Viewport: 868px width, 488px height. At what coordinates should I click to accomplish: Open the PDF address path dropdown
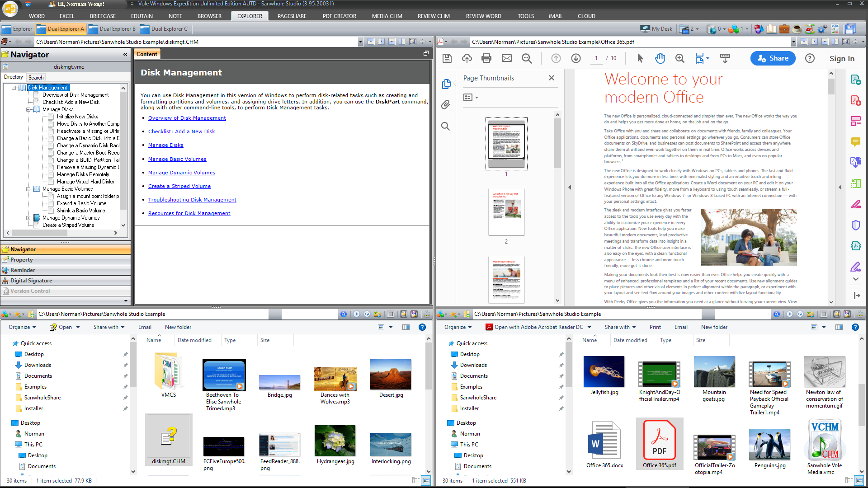(793, 42)
